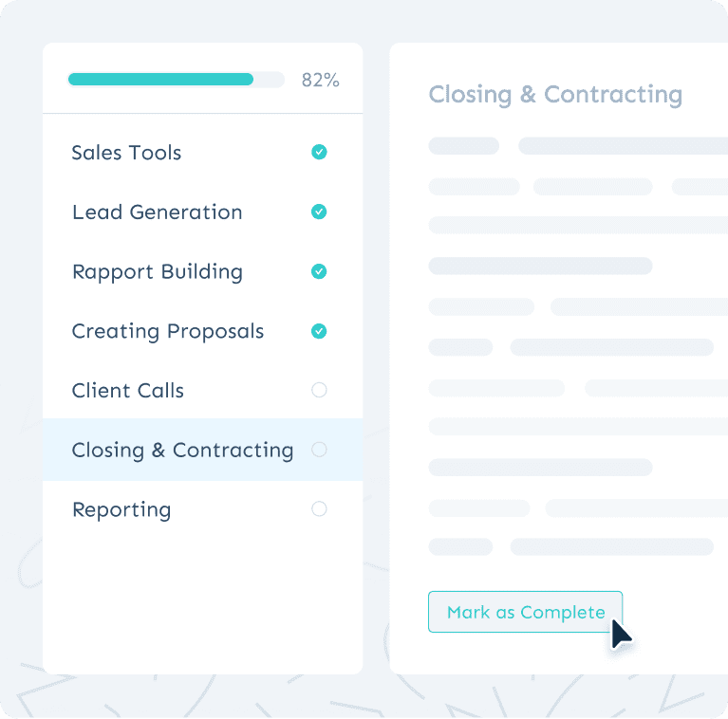Click the Sales Tools completed checkmark icon
This screenshot has width=728, height=719.
point(319,153)
